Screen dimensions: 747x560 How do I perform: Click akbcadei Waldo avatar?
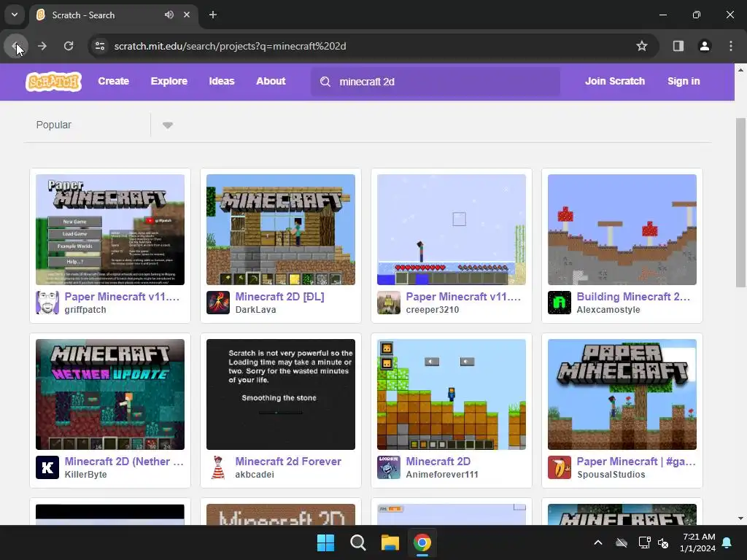(218, 467)
